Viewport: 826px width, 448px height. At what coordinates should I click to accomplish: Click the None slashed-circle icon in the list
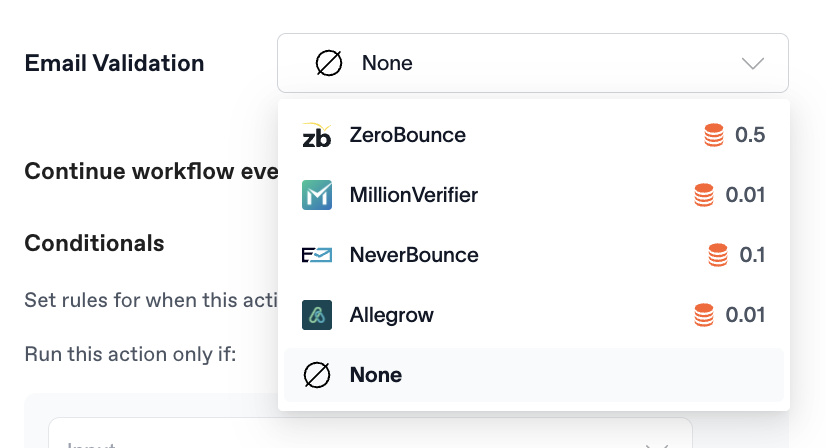pos(316,375)
